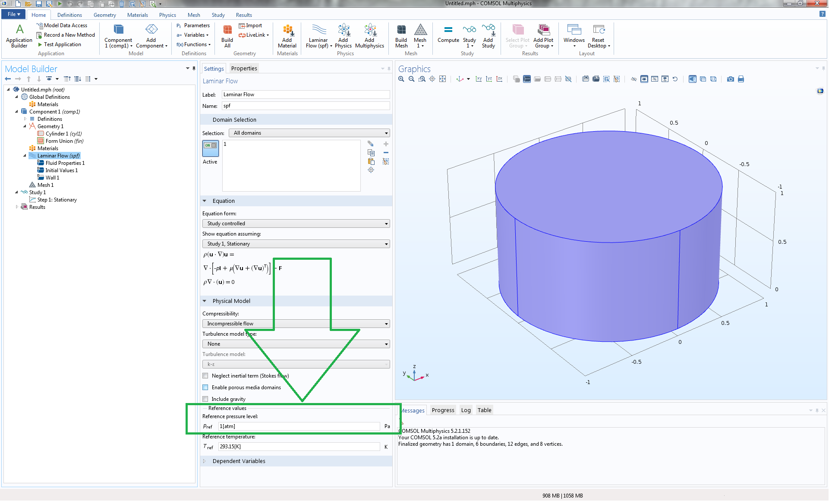The image size is (832, 504).
Task: Click the Add Multiphysics ribbon icon
Action: pos(369,36)
